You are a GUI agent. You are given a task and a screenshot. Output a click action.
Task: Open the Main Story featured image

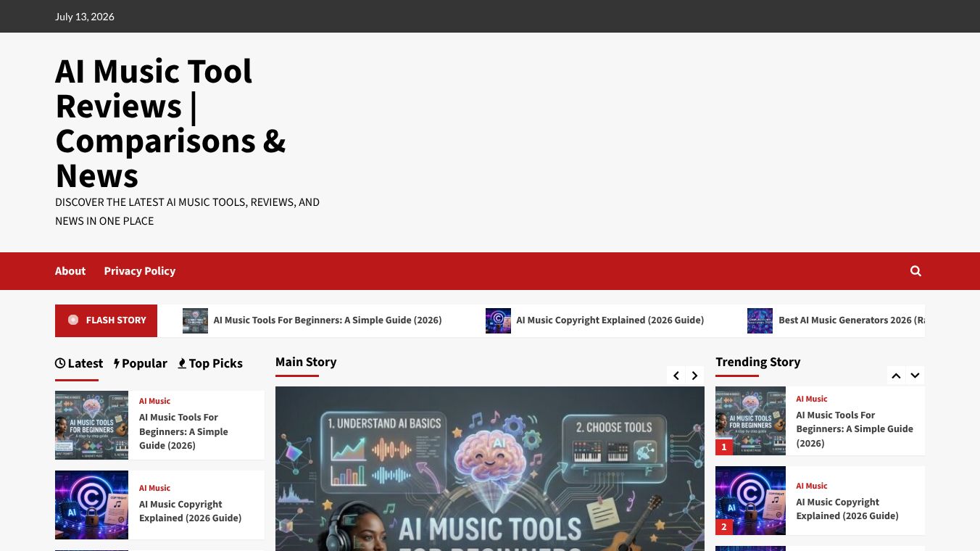pos(489,468)
